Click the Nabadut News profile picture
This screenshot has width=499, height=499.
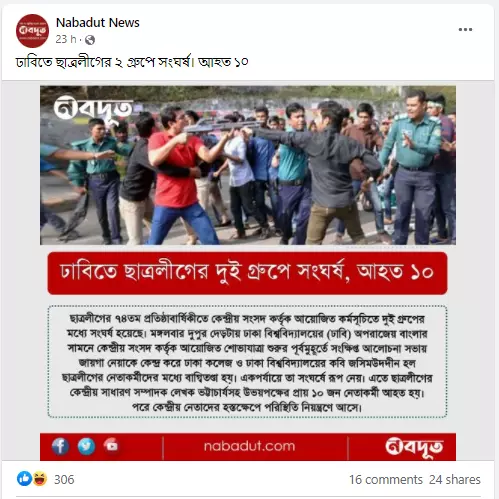pyautogui.click(x=32, y=31)
